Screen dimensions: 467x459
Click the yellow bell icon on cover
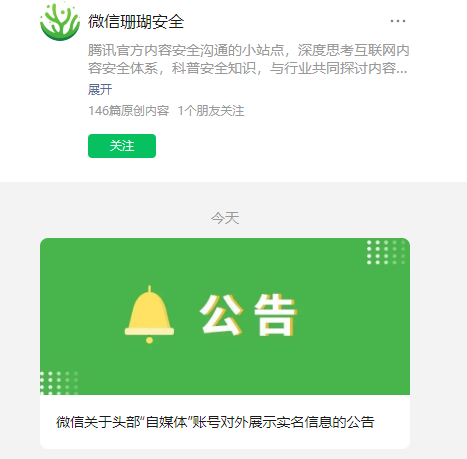(x=149, y=314)
